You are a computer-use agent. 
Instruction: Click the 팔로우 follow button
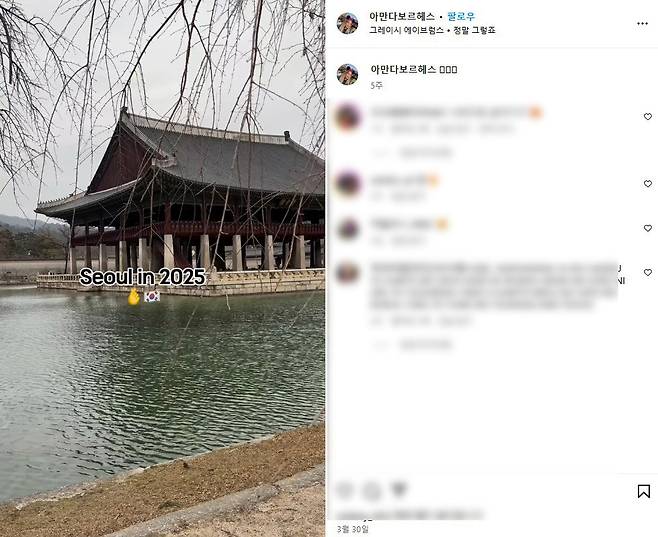click(461, 17)
